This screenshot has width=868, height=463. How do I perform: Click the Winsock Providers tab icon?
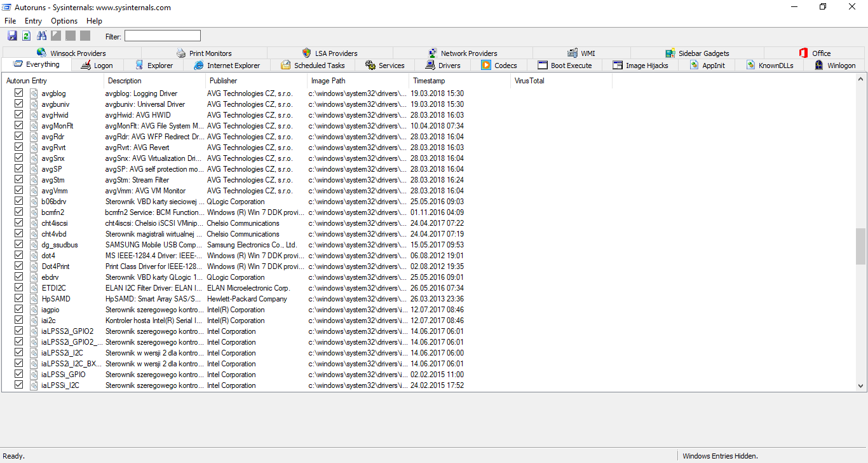point(42,53)
